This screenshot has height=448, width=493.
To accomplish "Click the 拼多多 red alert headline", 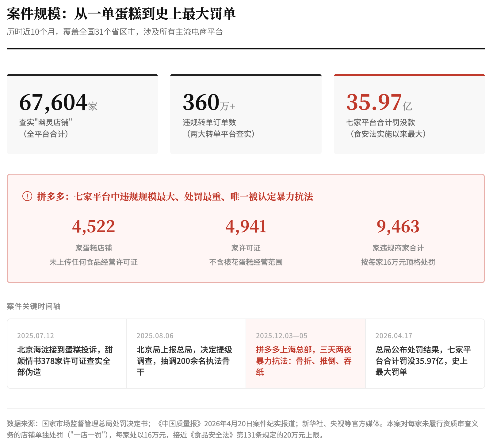I will click(175, 196).
